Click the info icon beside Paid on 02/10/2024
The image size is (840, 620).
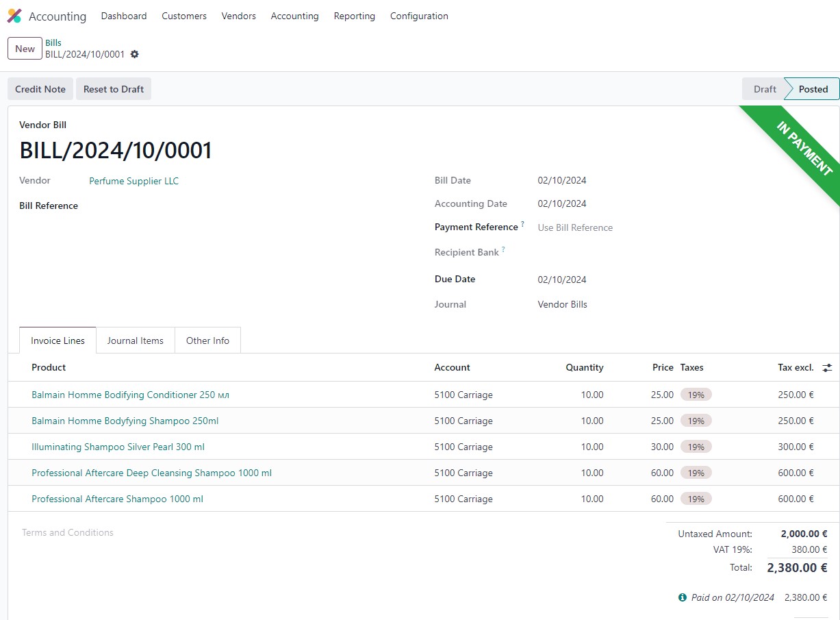pos(682,597)
